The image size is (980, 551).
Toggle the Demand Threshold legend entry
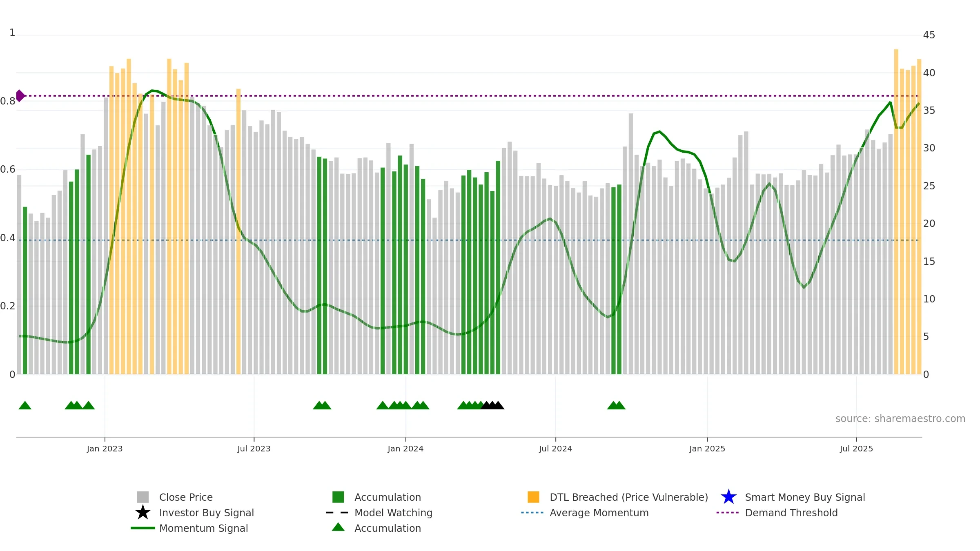pyautogui.click(x=777, y=513)
